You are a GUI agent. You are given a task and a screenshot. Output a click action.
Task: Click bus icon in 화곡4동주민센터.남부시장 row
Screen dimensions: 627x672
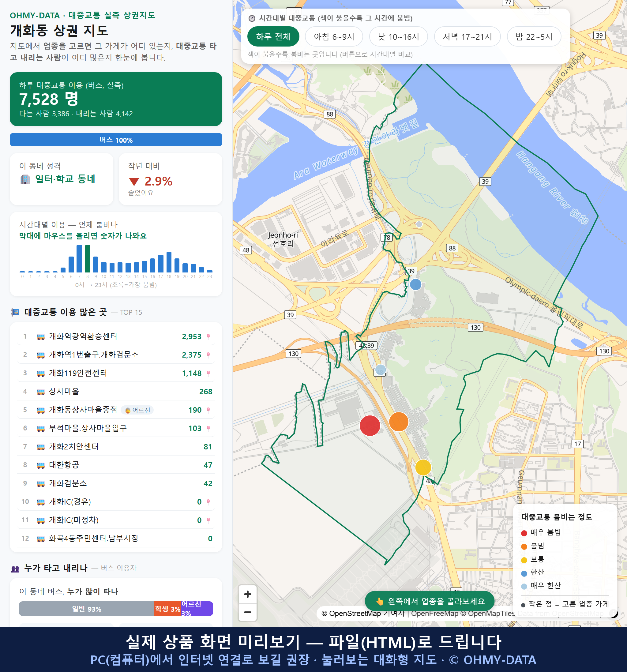pos(40,539)
